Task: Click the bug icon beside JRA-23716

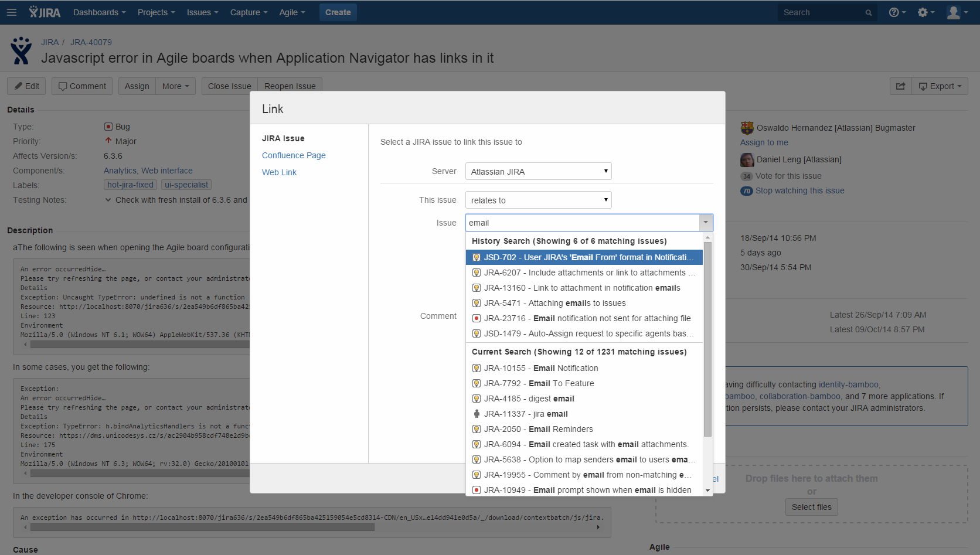Action: coord(477,318)
